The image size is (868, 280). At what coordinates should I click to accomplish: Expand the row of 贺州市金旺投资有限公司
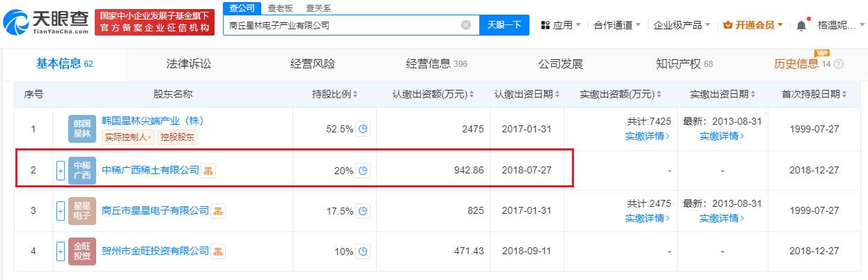(x=61, y=251)
